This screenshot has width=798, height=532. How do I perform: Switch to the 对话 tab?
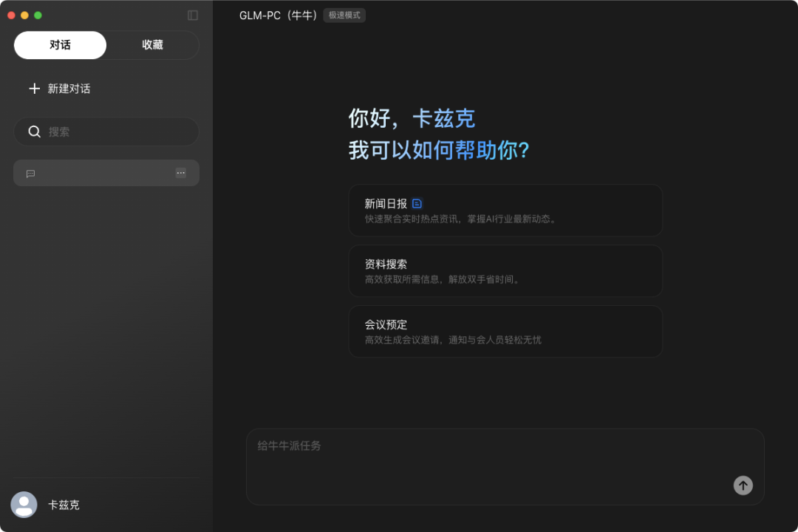60,45
